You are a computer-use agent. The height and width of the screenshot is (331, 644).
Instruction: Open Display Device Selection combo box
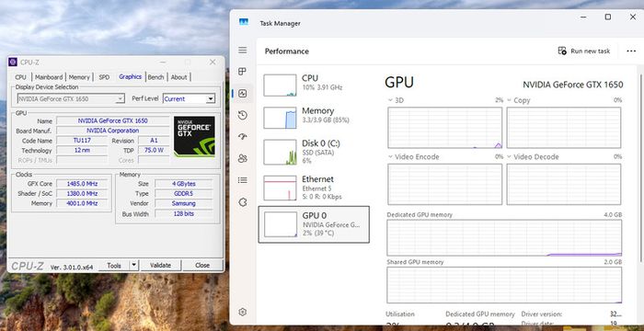click(x=71, y=98)
